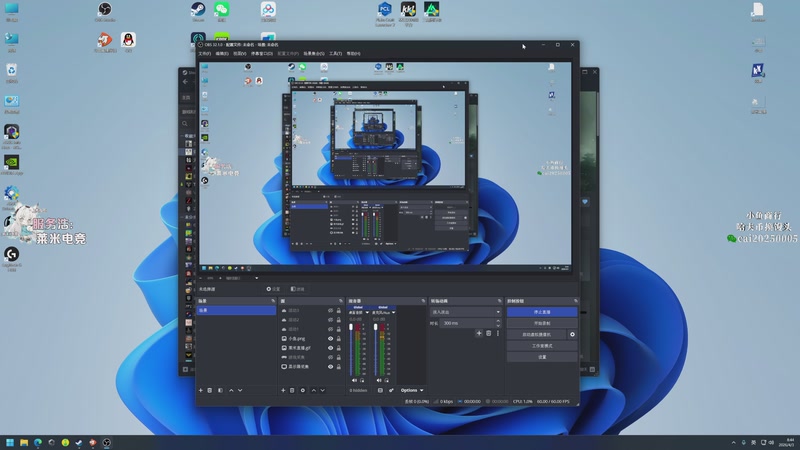Hide the 小鱼.png source

click(x=331, y=339)
